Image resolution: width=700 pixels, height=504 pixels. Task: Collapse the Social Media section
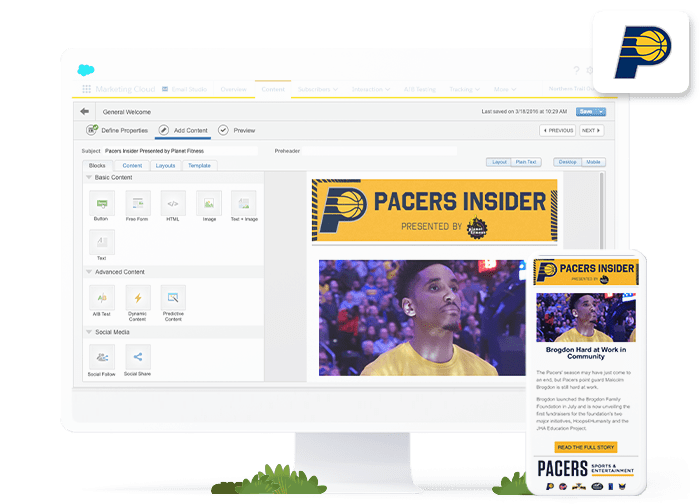89,332
